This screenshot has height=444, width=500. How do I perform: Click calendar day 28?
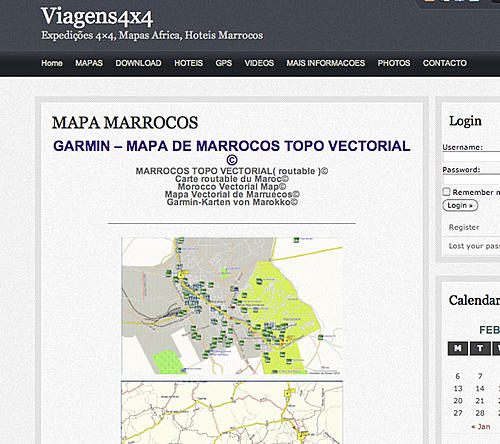click(x=480, y=413)
